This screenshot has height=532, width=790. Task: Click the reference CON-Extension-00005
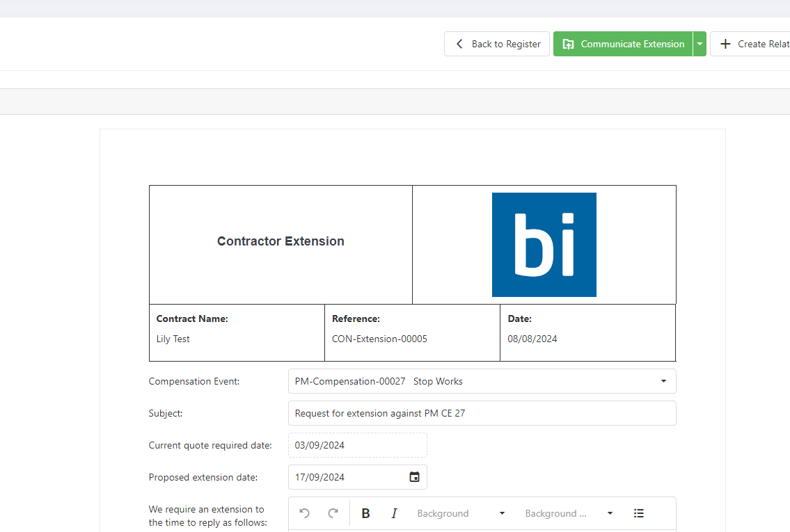click(x=379, y=339)
